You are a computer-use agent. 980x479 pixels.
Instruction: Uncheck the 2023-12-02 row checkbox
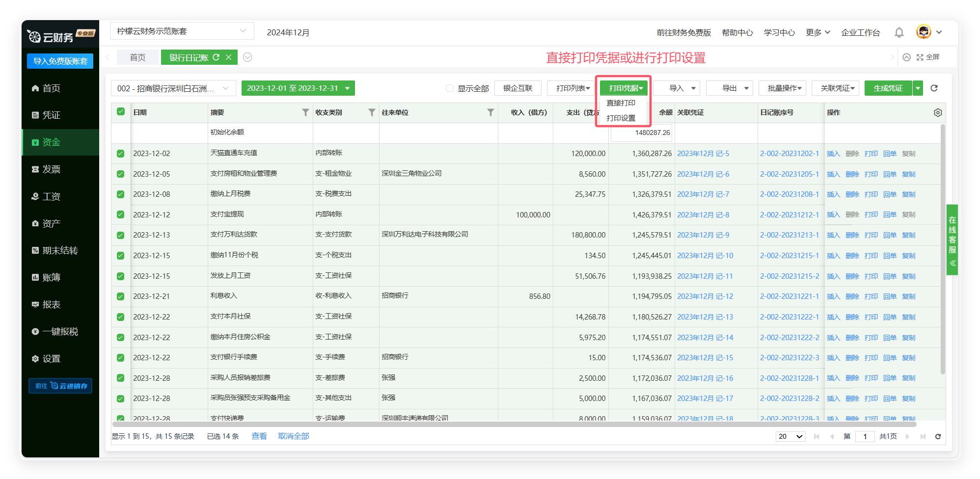click(121, 154)
